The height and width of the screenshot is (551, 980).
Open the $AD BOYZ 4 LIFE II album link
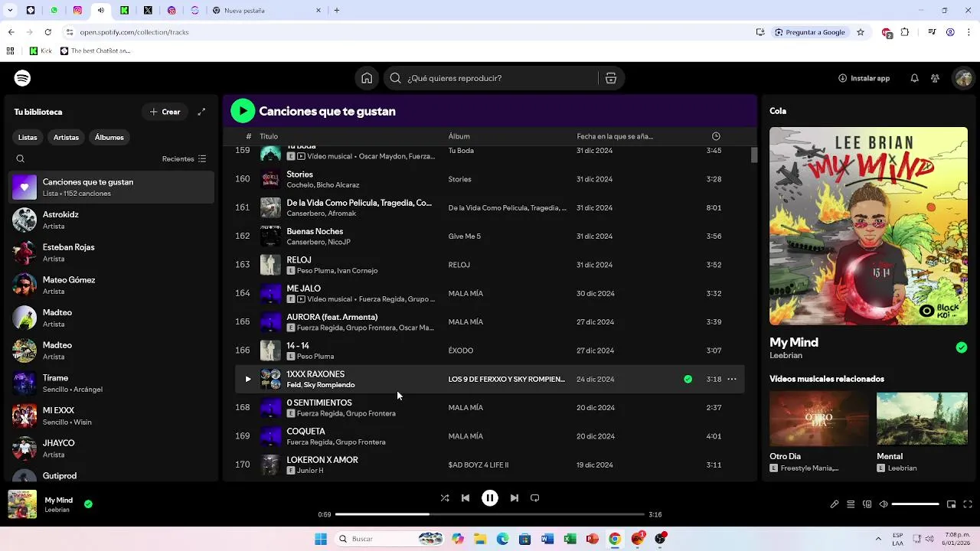pyautogui.click(x=479, y=465)
